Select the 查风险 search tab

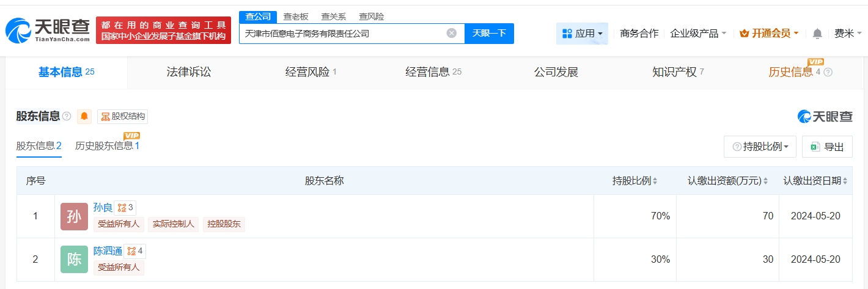[372, 16]
